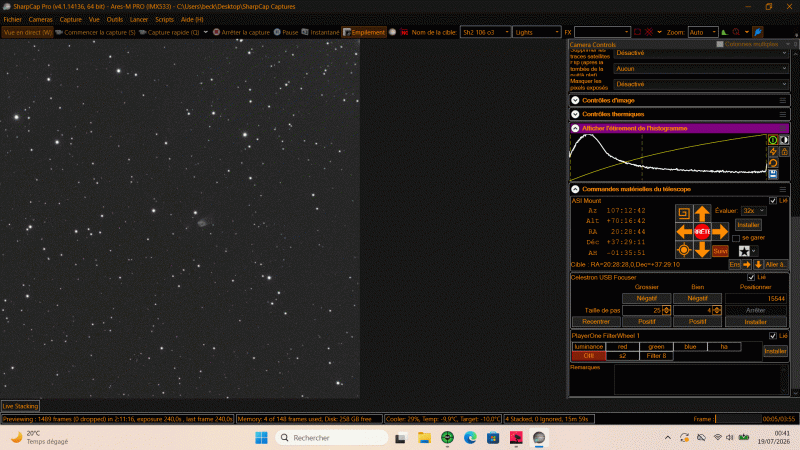Open the Lights frame type dropdown
This screenshot has height=450, width=800.
(537, 32)
